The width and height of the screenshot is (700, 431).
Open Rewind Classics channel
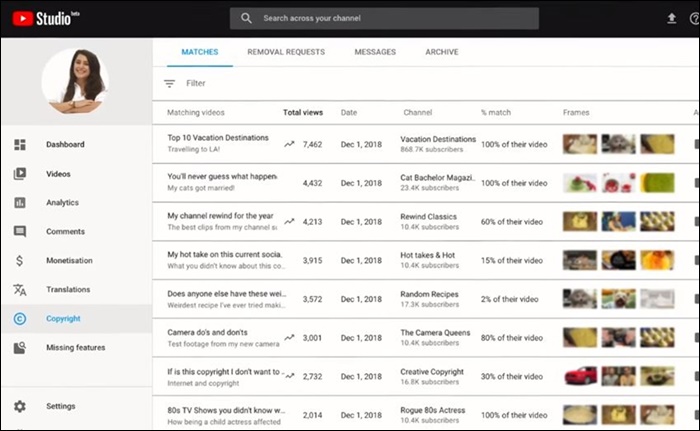click(428, 217)
